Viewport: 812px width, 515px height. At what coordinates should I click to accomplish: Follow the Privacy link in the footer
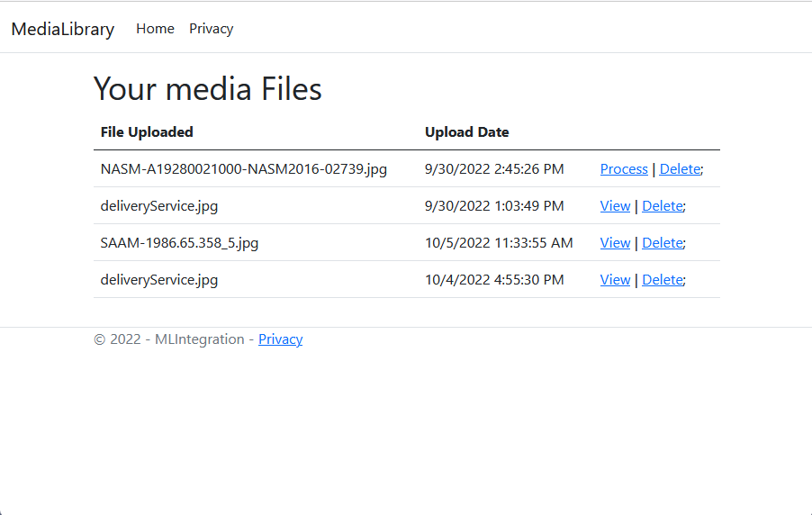(280, 339)
